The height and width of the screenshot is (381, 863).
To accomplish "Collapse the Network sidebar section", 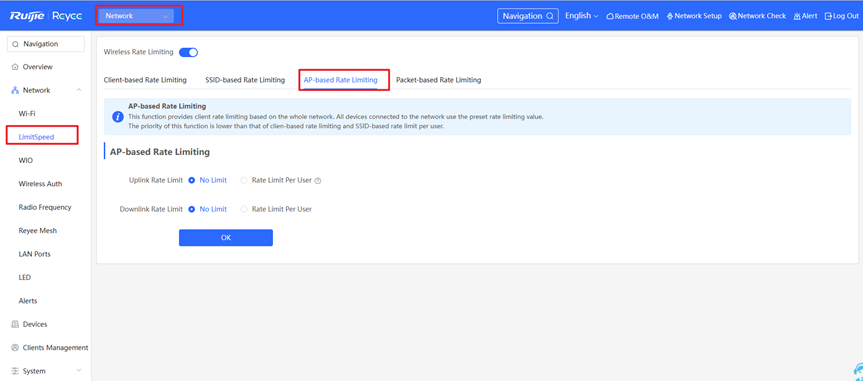I will click(x=79, y=90).
